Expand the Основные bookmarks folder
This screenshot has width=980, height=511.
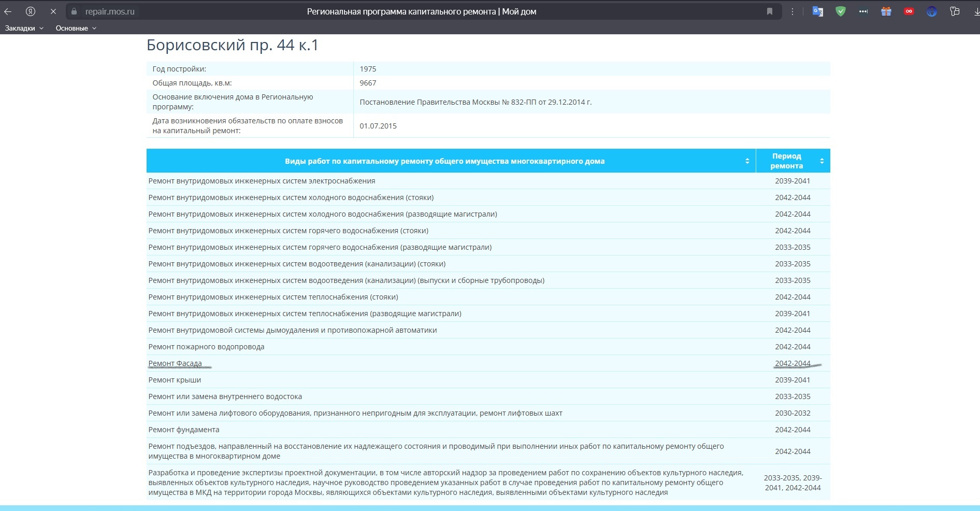point(76,28)
